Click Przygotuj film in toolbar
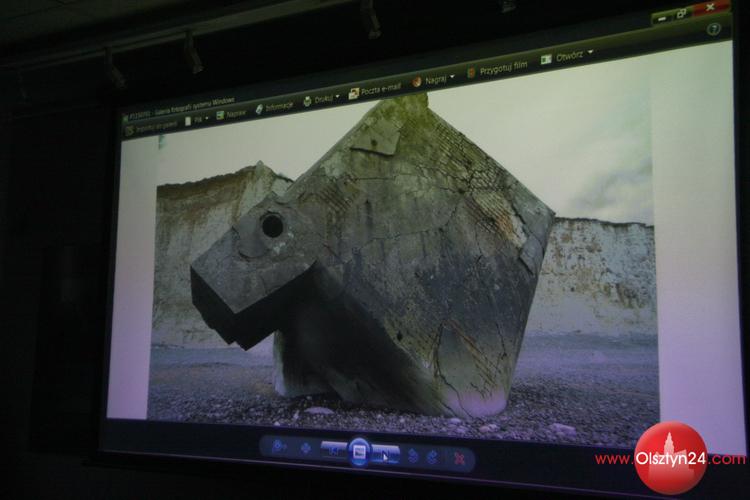The image size is (750, 500). coord(500,69)
